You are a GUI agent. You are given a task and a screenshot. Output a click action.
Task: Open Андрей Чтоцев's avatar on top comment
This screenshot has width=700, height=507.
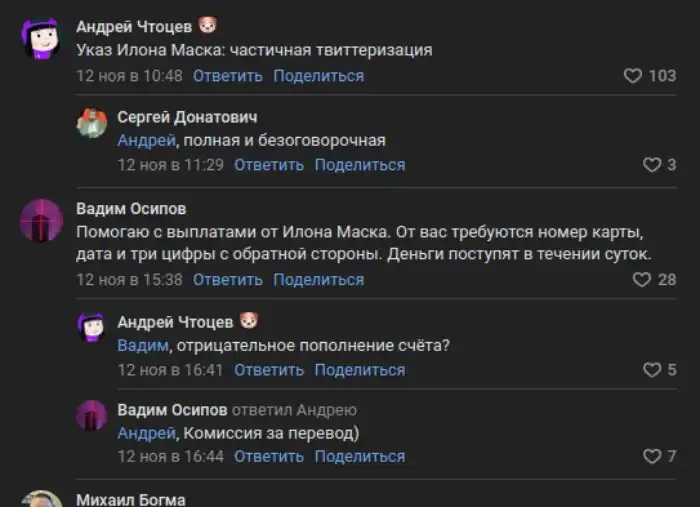(40, 39)
